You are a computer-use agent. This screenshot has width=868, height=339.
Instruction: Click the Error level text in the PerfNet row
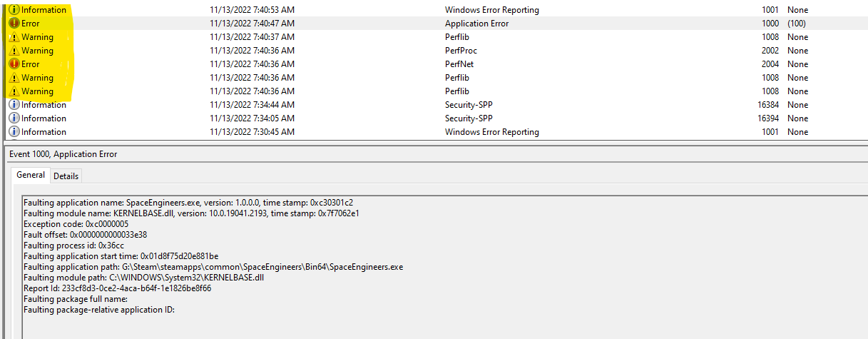pos(31,64)
